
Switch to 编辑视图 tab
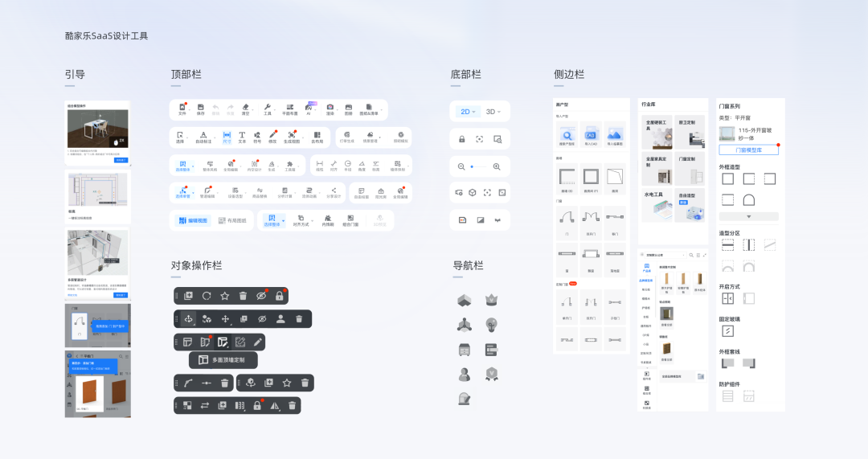coord(192,220)
